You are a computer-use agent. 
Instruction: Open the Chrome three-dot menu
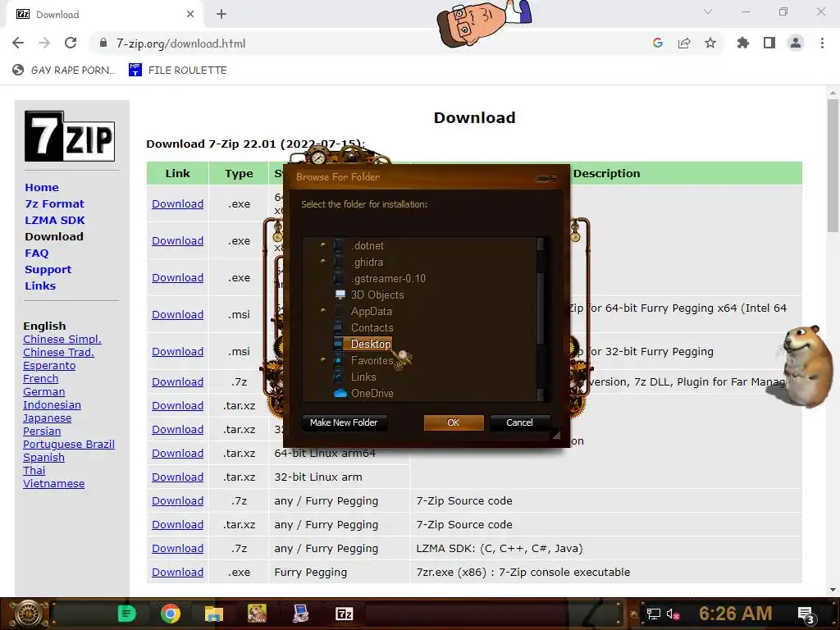pyautogui.click(x=822, y=43)
